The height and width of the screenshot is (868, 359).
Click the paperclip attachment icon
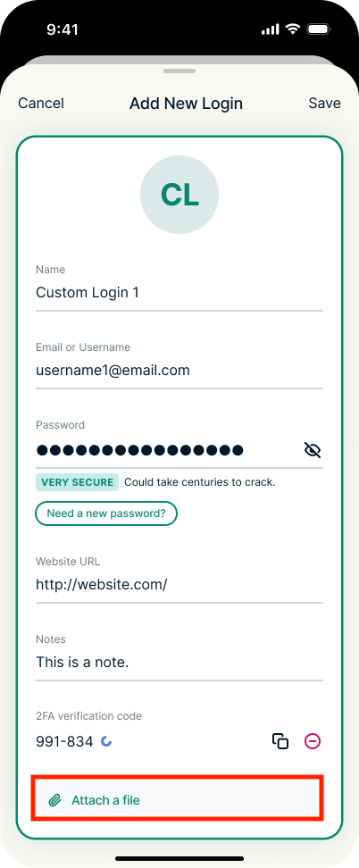click(x=54, y=800)
